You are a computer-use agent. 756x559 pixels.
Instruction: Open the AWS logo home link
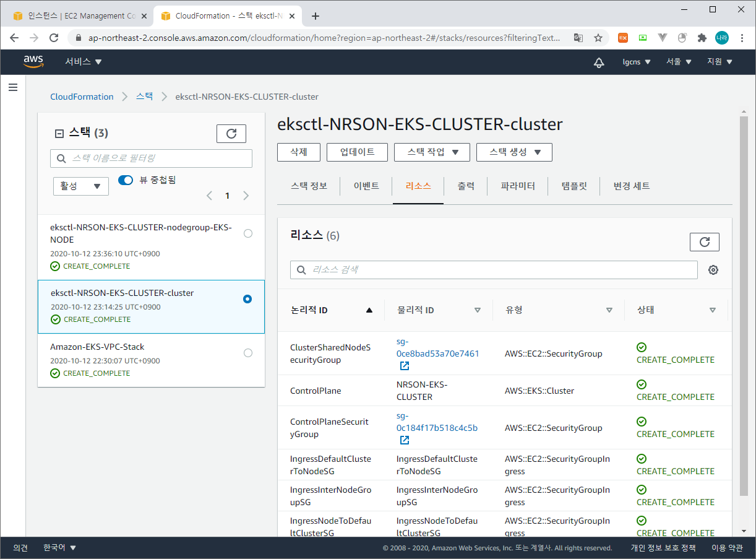pyautogui.click(x=33, y=61)
